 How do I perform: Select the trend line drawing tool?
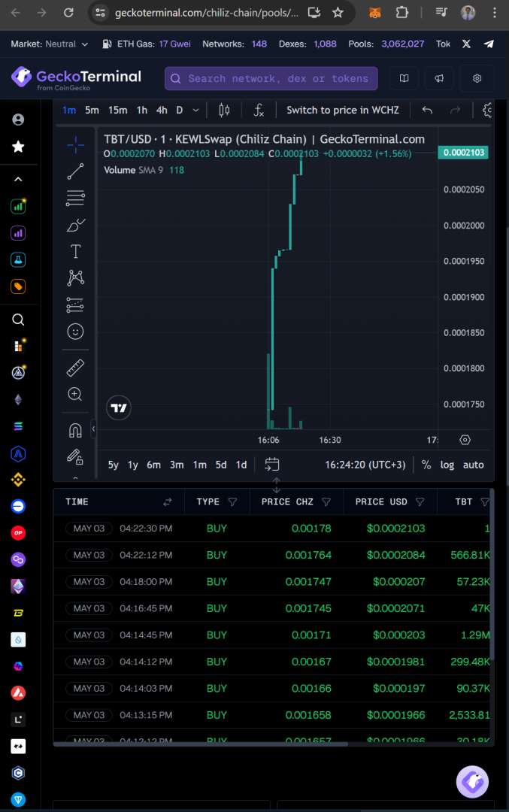(75, 171)
